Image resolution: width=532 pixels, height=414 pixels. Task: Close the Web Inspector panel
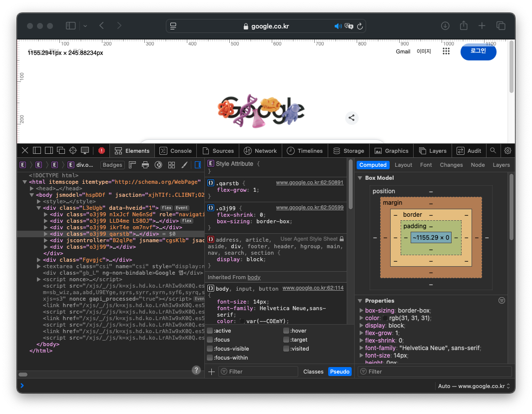[x=25, y=150]
